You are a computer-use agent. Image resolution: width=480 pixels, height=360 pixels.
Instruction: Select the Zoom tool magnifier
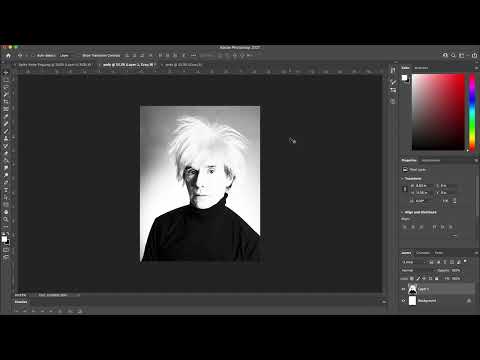[6, 219]
